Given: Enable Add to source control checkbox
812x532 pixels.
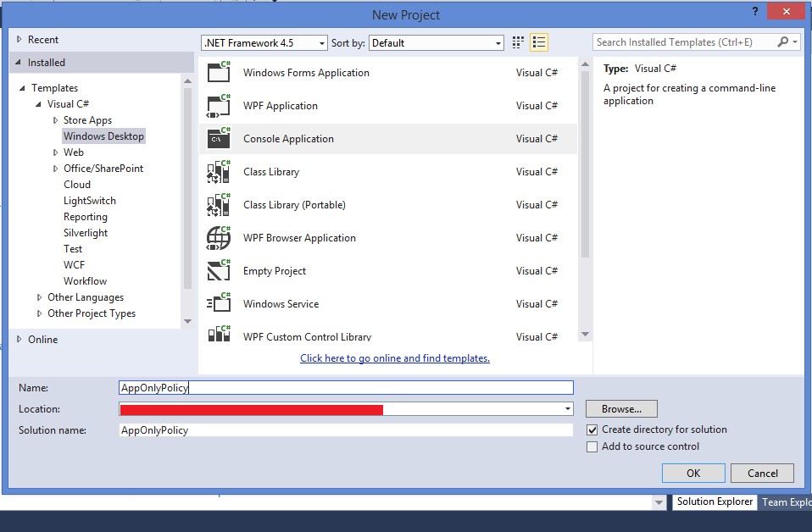Looking at the screenshot, I should (x=592, y=446).
